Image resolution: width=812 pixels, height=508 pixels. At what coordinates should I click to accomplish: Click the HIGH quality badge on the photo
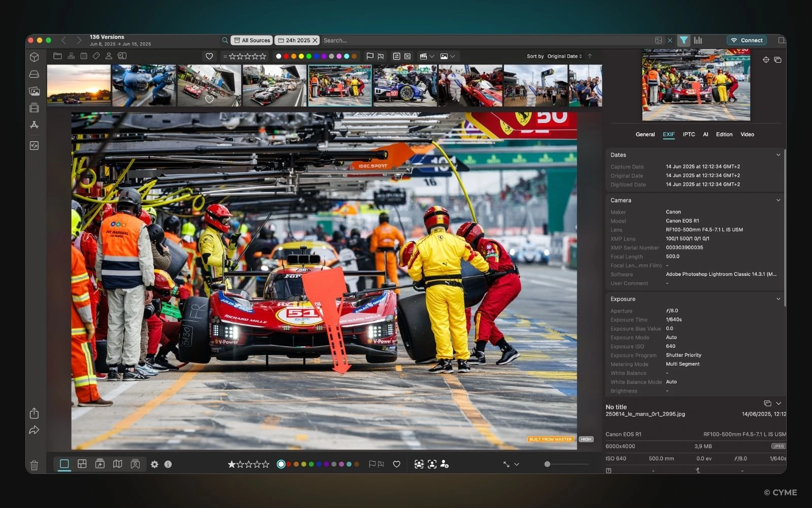coord(586,439)
